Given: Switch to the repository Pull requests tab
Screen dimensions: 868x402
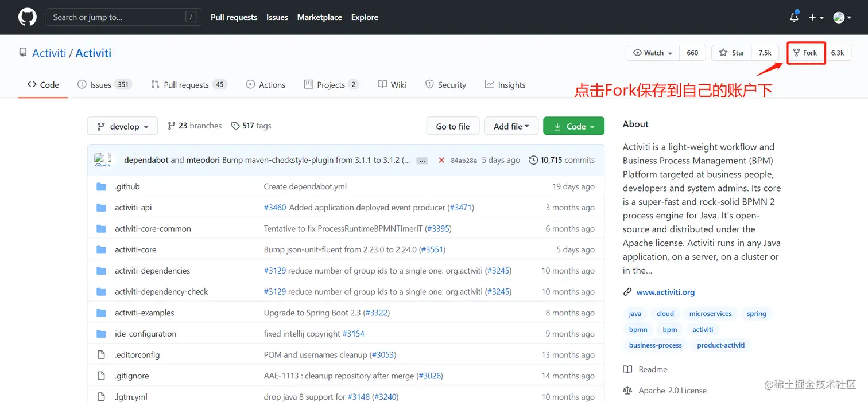Looking at the screenshot, I should pyautogui.click(x=189, y=85).
